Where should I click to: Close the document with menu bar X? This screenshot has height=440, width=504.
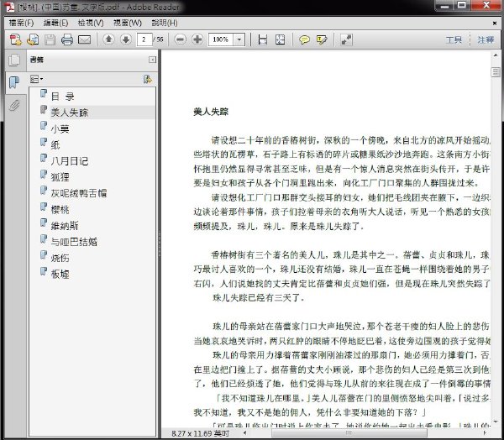(x=495, y=24)
